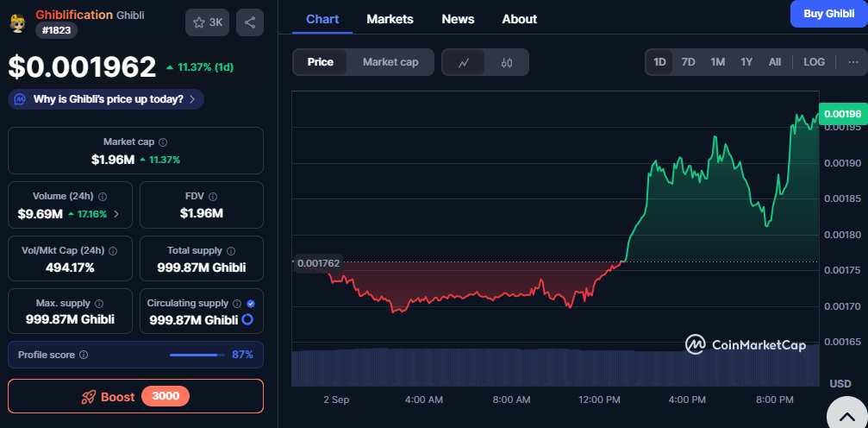Open Volume (24h) info icon
This screenshot has width=868, height=428.
click(103, 196)
